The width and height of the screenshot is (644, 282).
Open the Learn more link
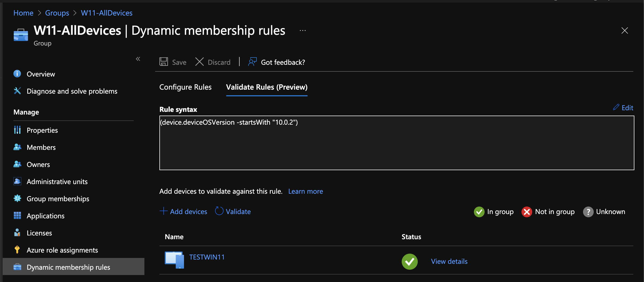[x=305, y=191]
